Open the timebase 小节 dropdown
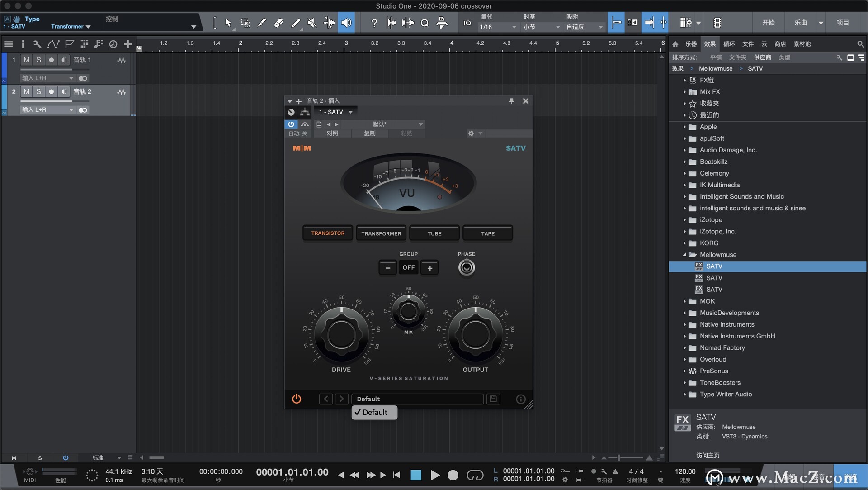Viewport: 868px width, 490px height. [542, 27]
